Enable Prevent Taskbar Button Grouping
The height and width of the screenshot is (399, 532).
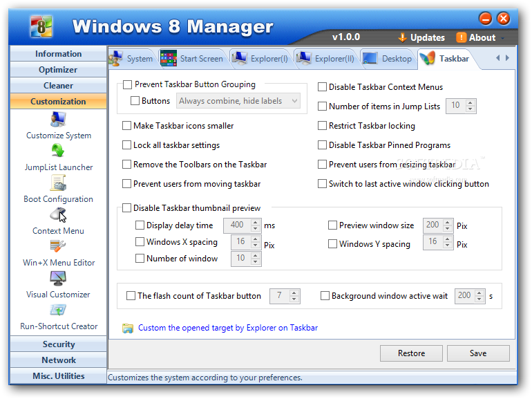(x=128, y=84)
